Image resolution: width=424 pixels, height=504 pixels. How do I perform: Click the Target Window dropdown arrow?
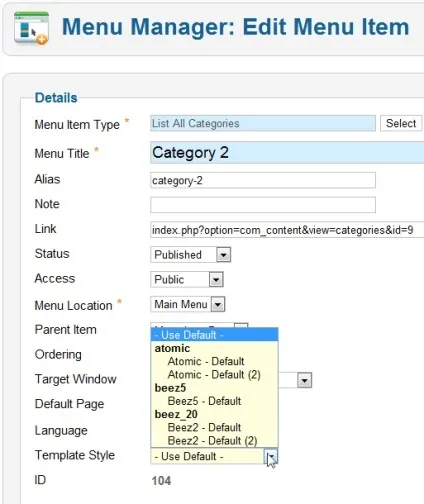(305, 380)
